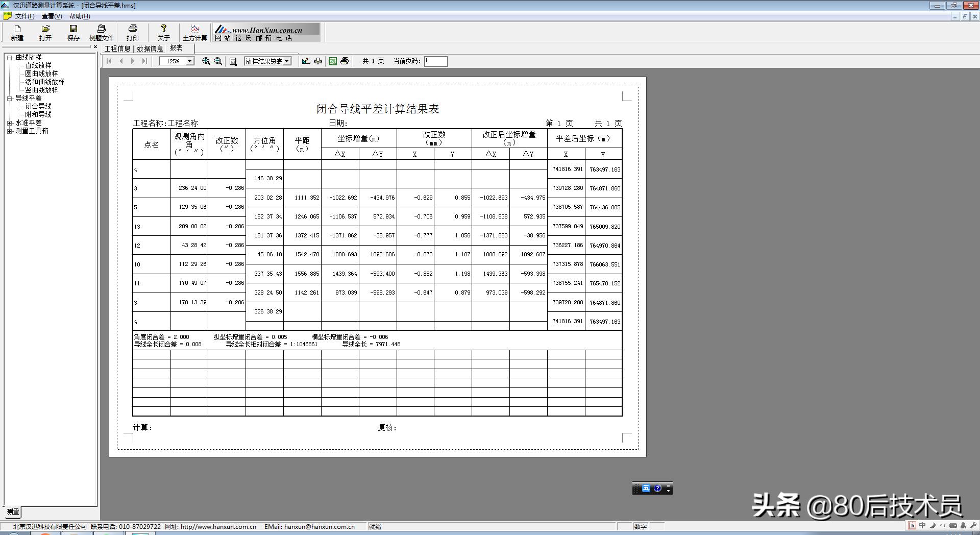Screen dimensions: 980x535
Task: Select the 报表 tab
Action: [177, 48]
